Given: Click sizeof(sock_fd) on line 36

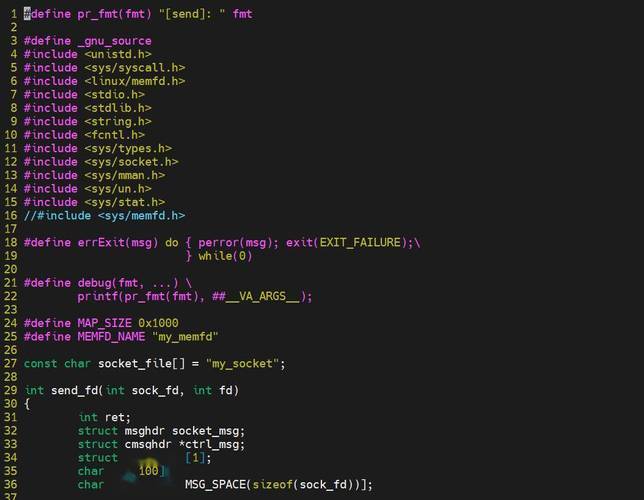Looking at the screenshot, I should pos(303,485).
